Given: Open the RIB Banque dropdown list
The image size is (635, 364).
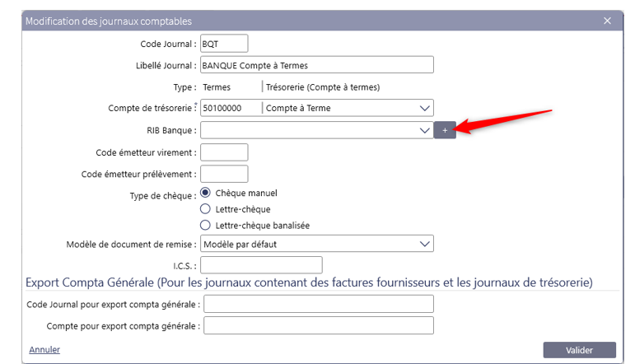Looking at the screenshot, I should [424, 130].
